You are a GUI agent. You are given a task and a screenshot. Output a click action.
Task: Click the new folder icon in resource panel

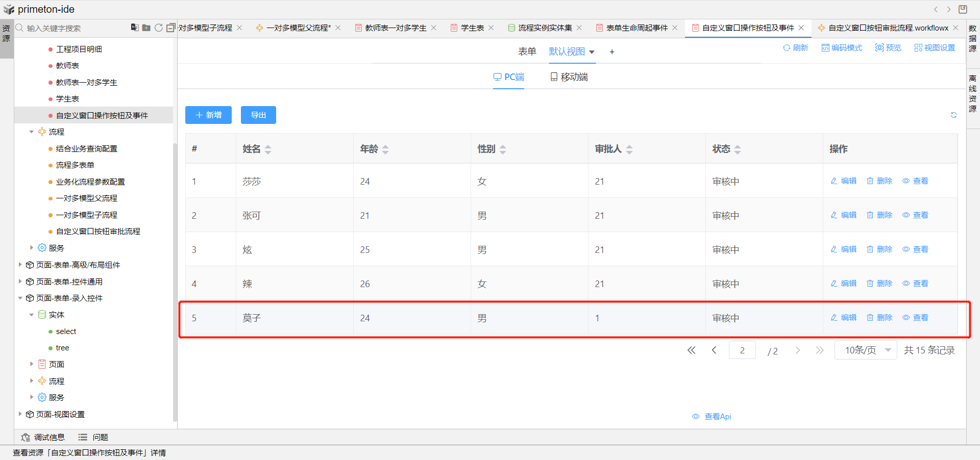[x=146, y=28]
